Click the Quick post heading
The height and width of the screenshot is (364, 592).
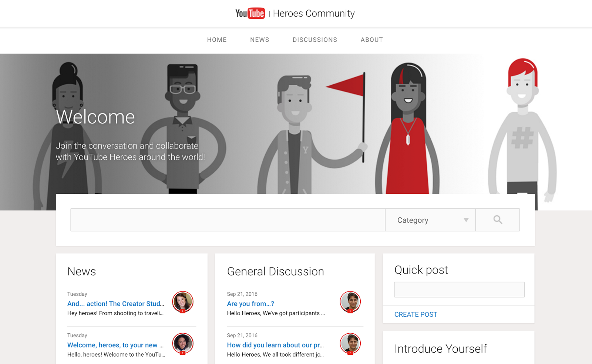pyautogui.click(x=421, y=270)
